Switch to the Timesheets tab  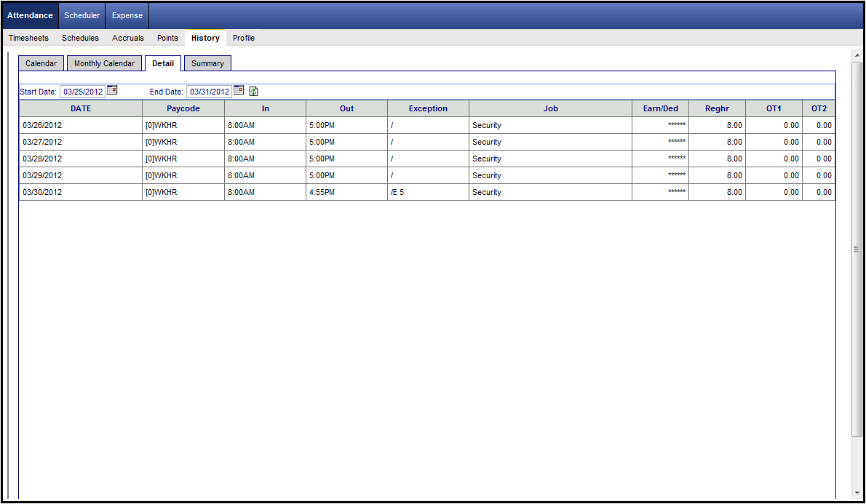[x=28, y=38]
